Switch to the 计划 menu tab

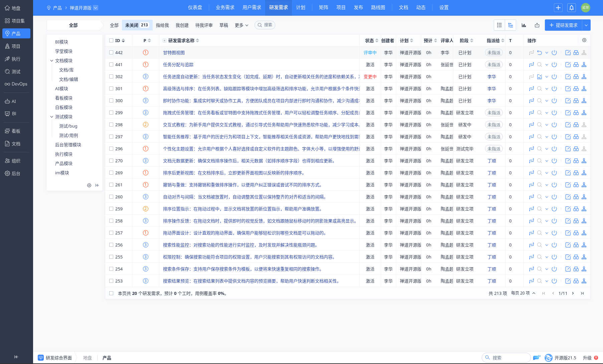point(301,7)
